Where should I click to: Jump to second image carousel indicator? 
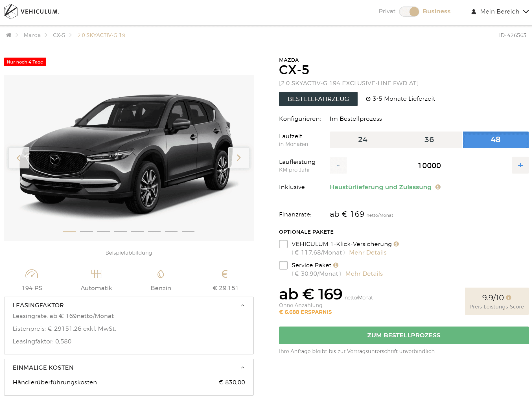(x=86, y=232)
